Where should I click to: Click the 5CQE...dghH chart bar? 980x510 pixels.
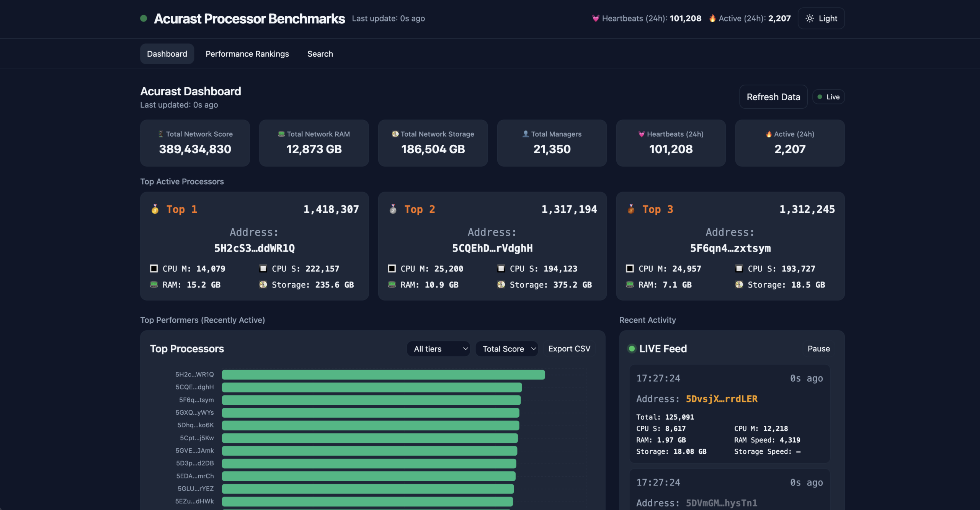tap(372, 387)
